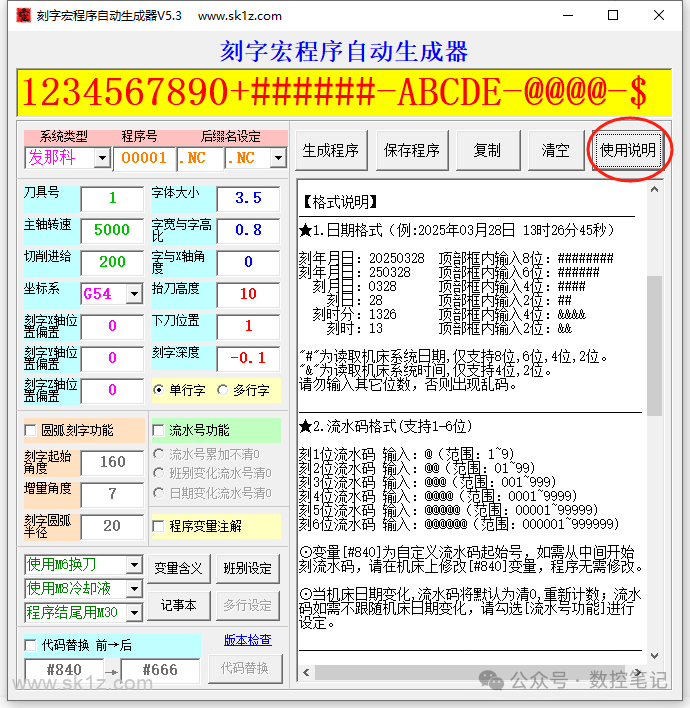Screen dimensions: 690x708
Task: Click the 刻字Z轴位置偏置 field
Action: pos(112,391)
